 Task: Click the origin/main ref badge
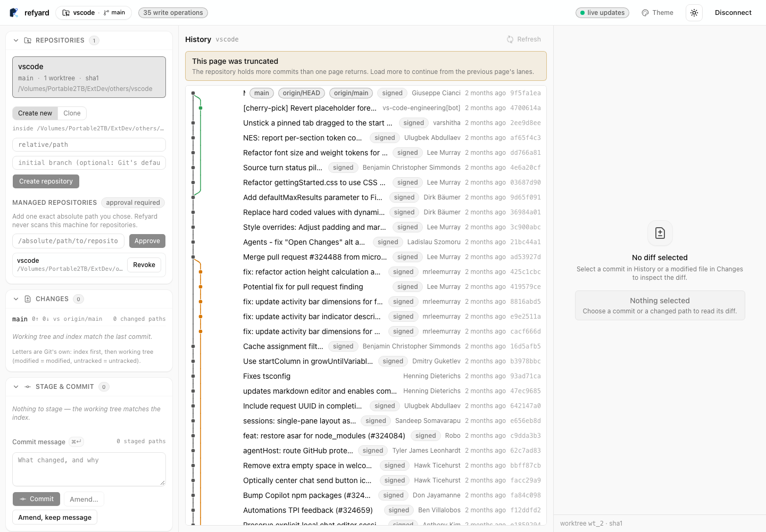pyautogui.click(x=351, y=93)
